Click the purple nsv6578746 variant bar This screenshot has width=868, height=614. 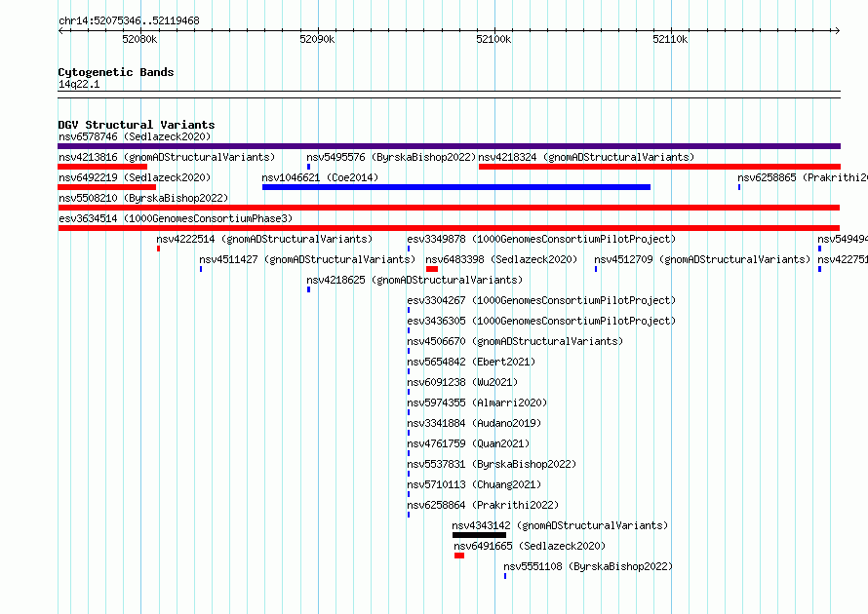pyautogui.click(x=449, y=146)
